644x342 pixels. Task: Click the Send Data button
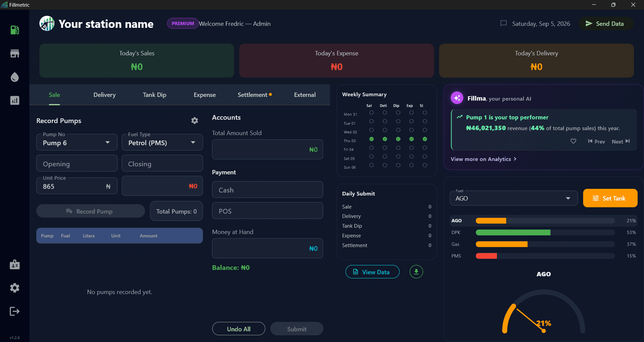pos(606,23)
